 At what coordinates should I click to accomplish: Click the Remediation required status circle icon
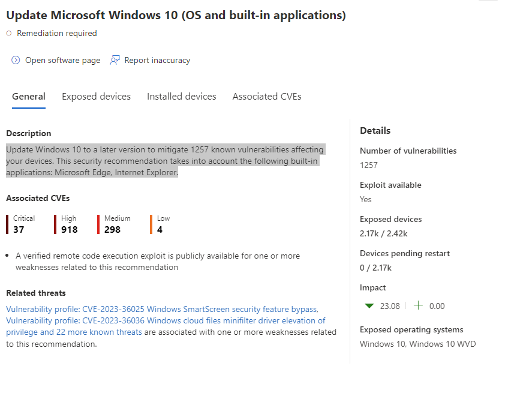(9, 33)
